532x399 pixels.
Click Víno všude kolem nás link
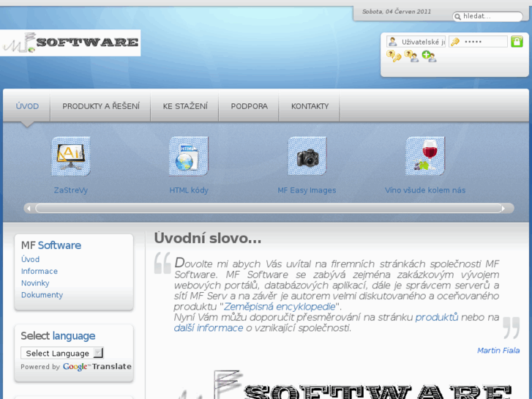point(424,190)
